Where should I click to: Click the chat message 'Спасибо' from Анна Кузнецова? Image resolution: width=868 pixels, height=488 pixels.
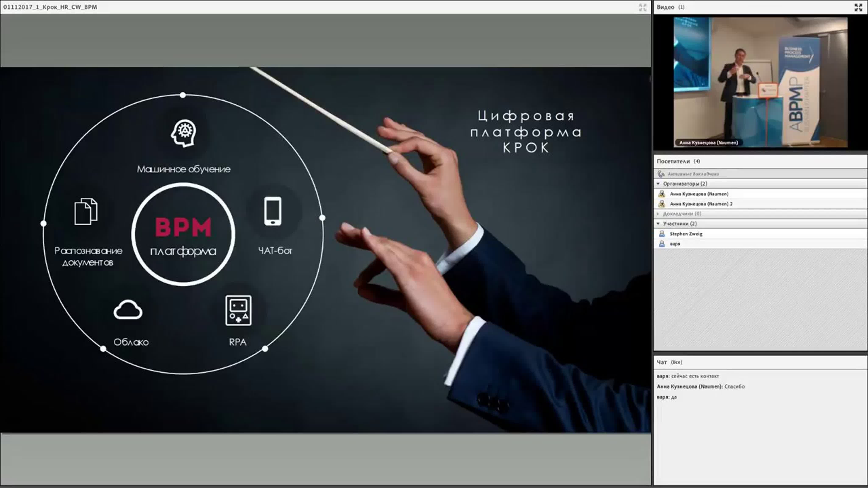coord(734,386)
